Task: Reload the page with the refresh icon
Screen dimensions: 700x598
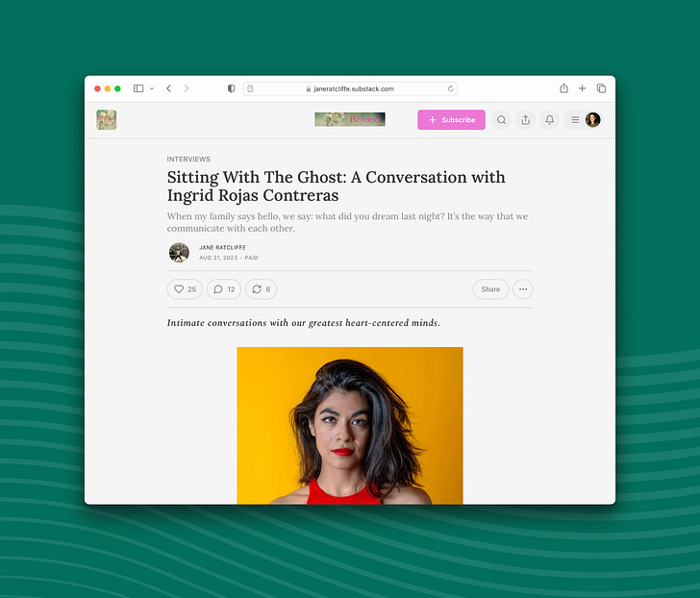Action: 451,88
